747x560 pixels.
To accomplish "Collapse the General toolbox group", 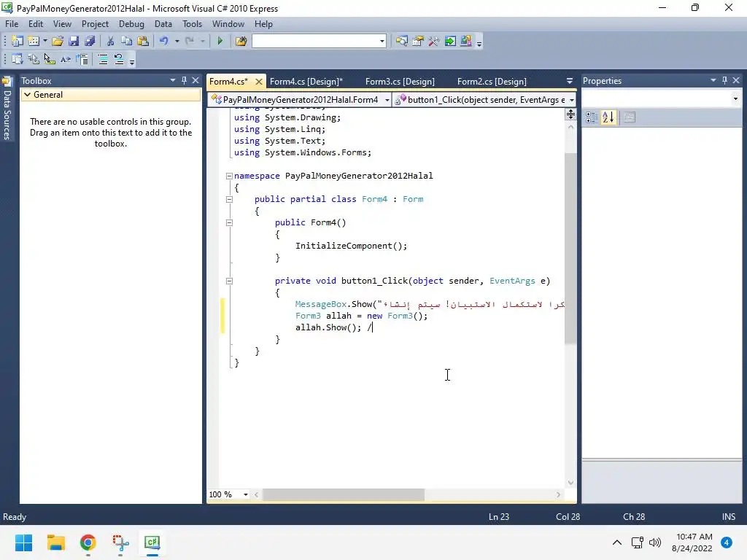I will pos(28,95).
